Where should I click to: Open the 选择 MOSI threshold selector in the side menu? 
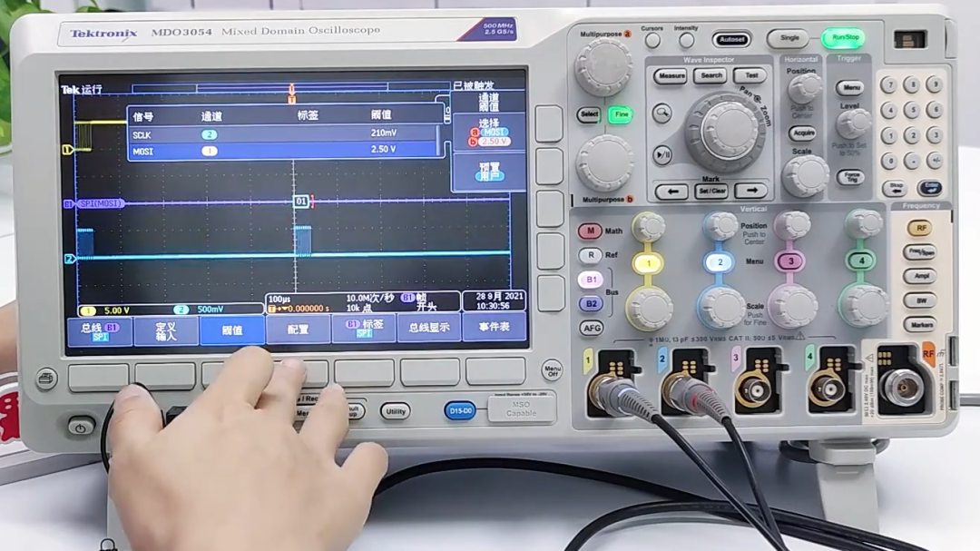[x=489, y=132]
